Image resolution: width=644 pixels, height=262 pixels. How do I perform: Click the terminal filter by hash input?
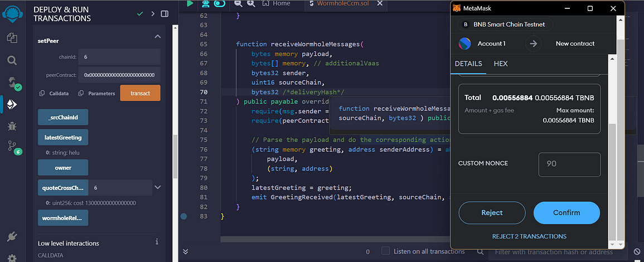(558, 251)
